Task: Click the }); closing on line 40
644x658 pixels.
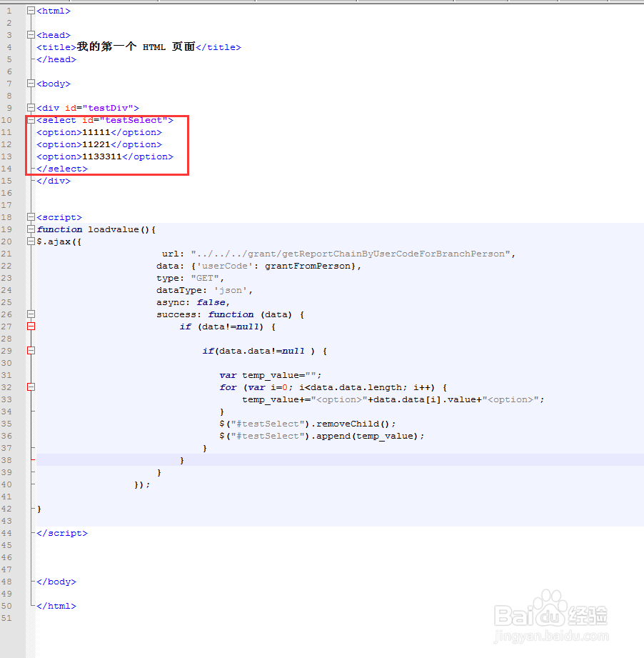Action: tap(142, 484)
